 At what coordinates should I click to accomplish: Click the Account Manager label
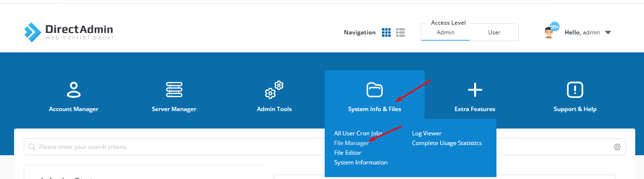74,109
